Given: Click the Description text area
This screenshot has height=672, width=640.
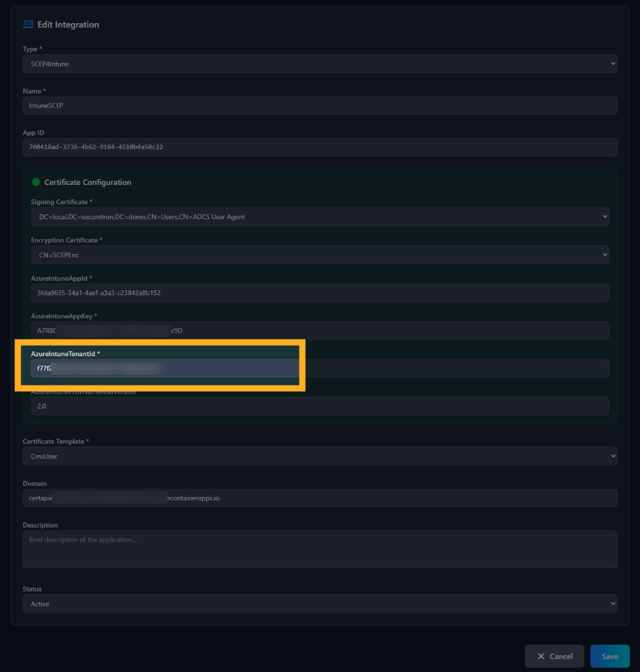Looking at the screenshot, I should pos(320,549).
